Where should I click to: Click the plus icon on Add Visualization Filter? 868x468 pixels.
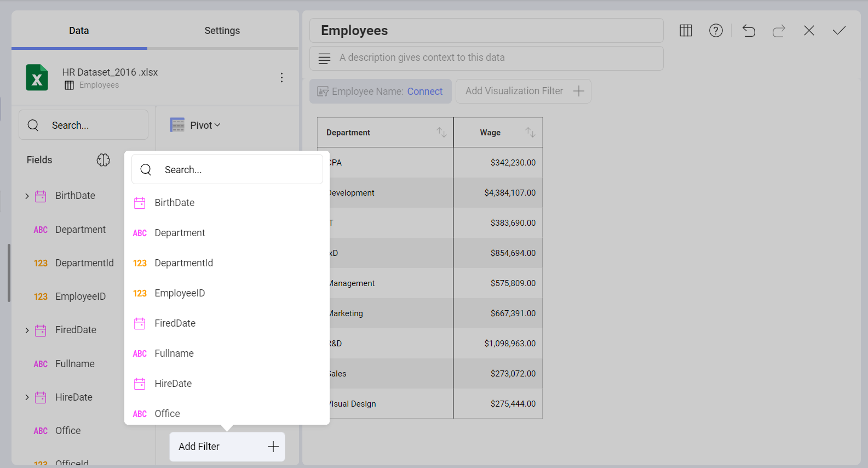pyautogui.click(x=579, y=91)
